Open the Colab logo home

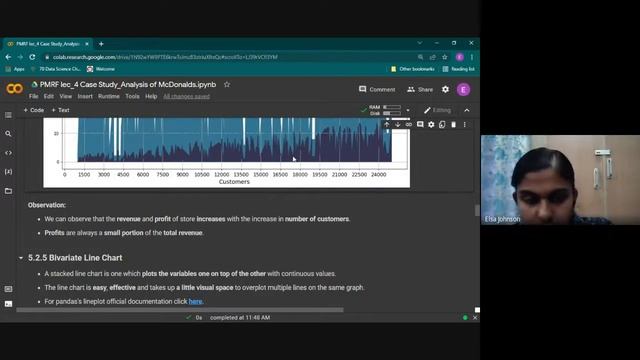(x=14, y=89)
